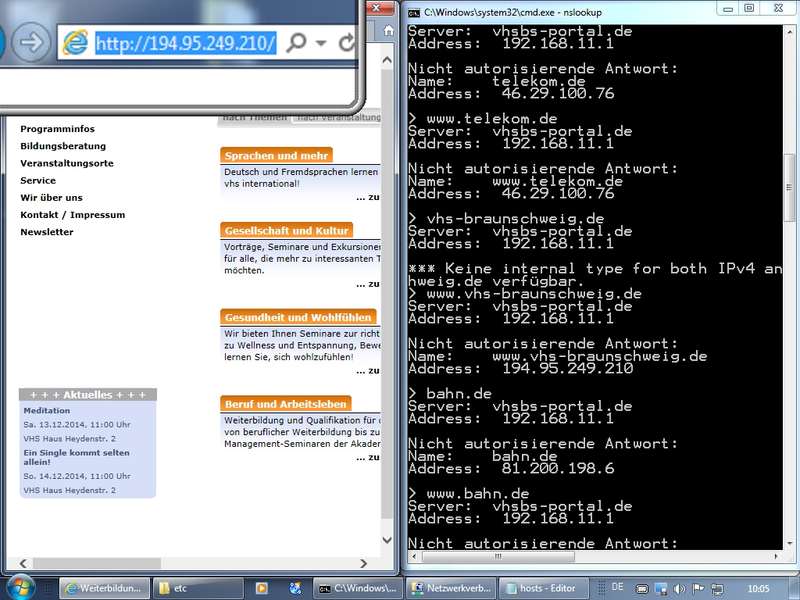Viewport: 800px width, 600px height.
Task: Click the DE language indicator in taskbar
Action: (x=617, y=587)
